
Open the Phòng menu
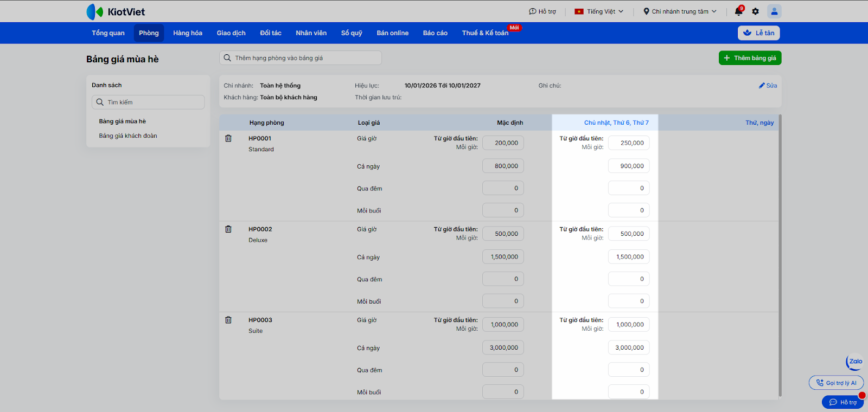149,33
